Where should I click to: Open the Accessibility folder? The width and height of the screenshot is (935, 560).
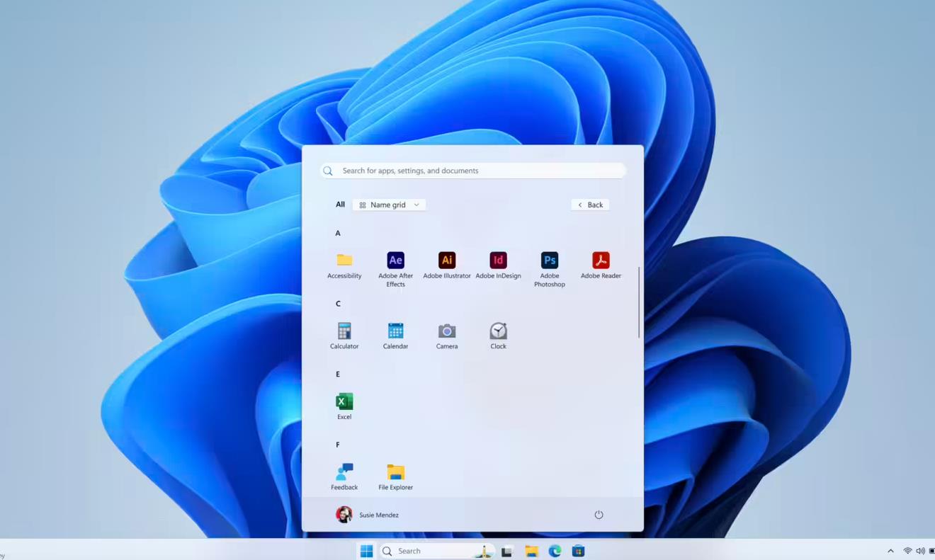[x=344, y=265]
